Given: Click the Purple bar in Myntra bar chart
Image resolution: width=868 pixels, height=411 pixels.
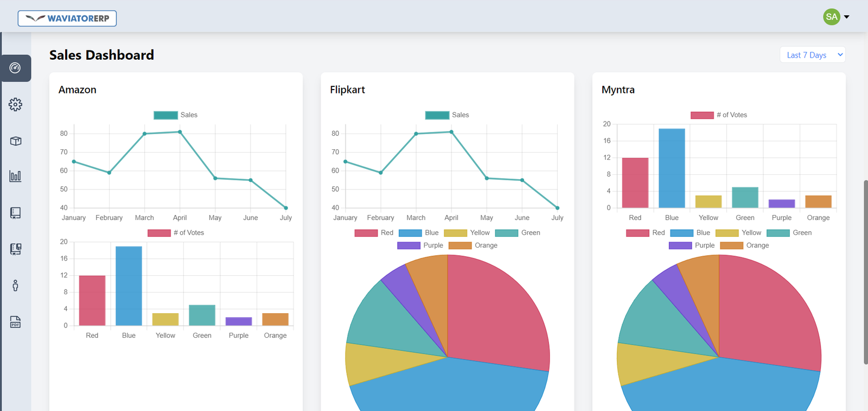Looking at the screenshot, I should pyautogui.click(x=782, y=204).
